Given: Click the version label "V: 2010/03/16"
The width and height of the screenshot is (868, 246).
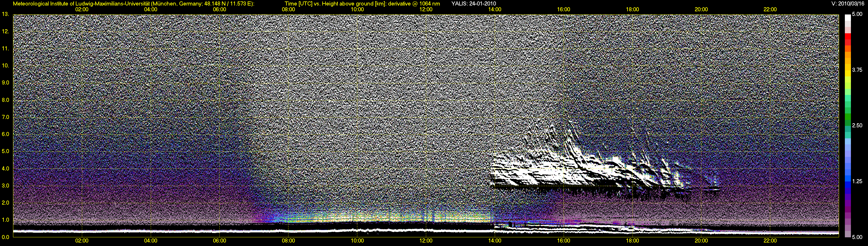Looking at the screenshot, I should [847, 4].
